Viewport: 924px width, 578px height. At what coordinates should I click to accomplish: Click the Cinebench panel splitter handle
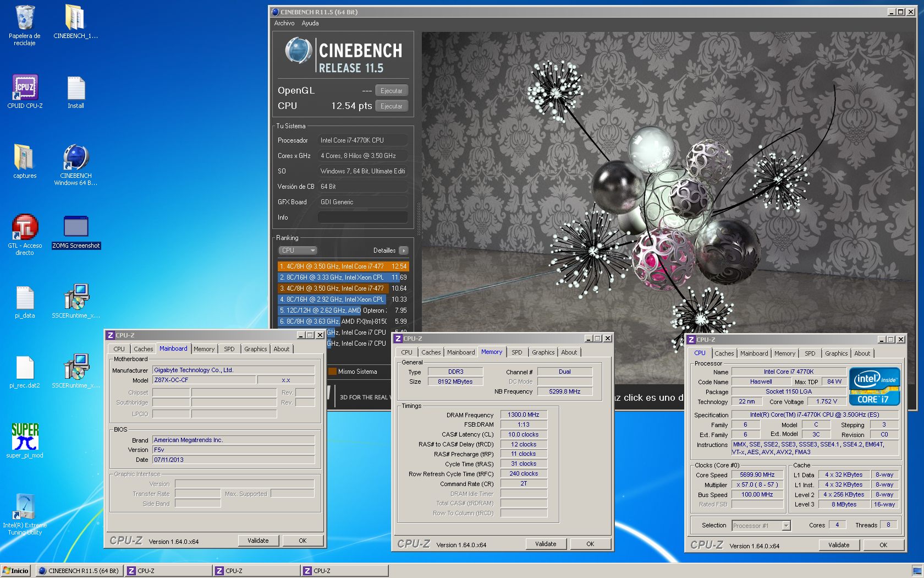tap(419, 219)
